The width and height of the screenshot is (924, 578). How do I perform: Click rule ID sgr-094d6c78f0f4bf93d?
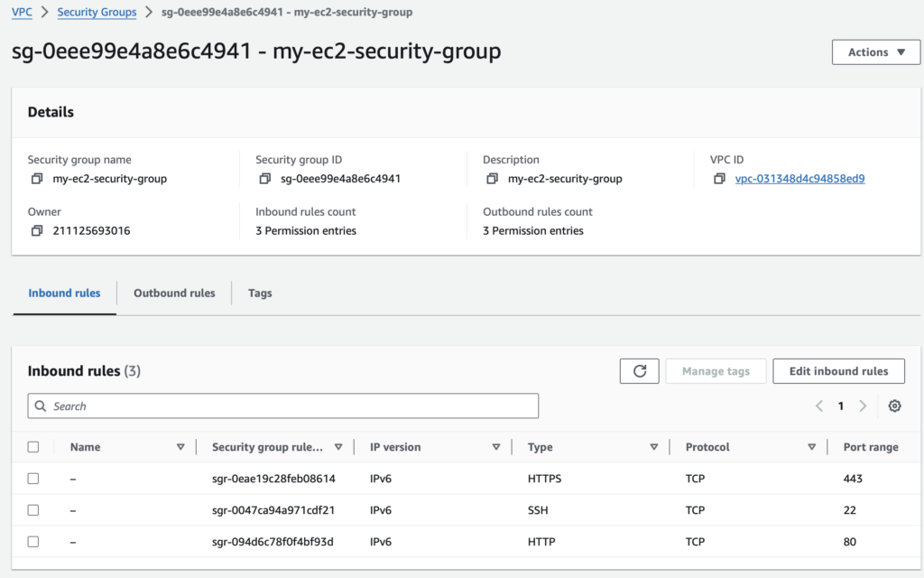coord(273,542)
